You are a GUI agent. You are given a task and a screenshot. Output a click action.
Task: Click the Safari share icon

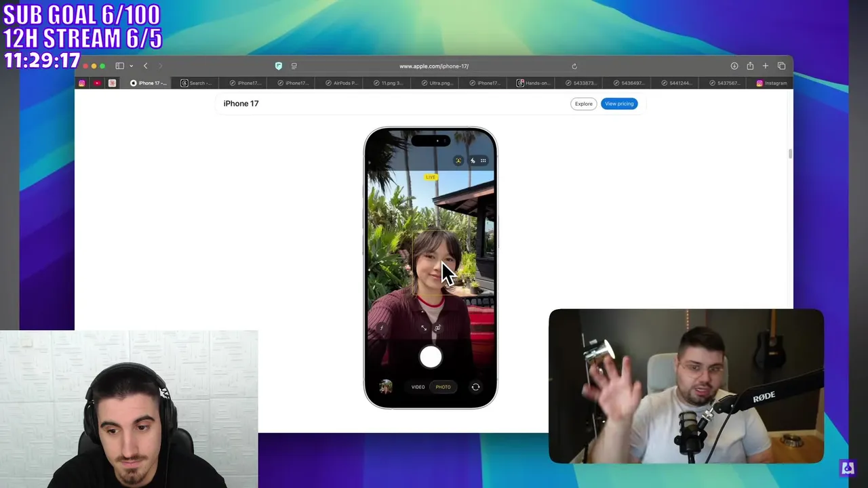[x=750, y=66]
